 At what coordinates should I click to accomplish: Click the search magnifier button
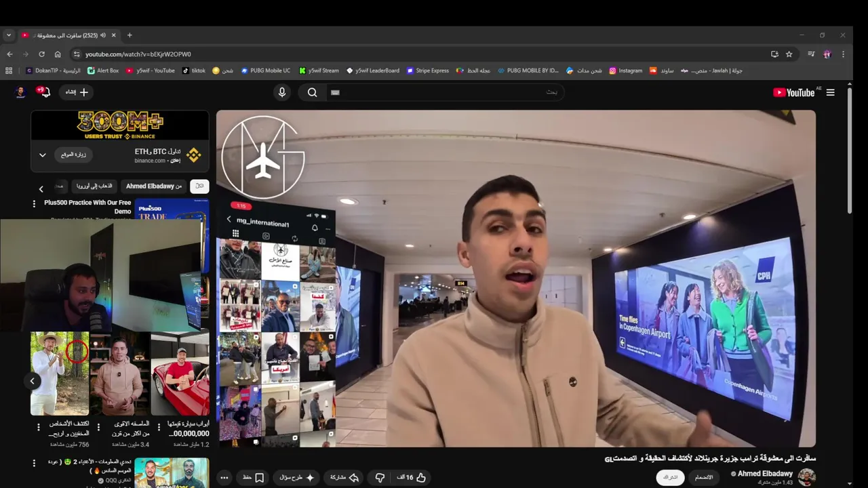coord(312,92)
